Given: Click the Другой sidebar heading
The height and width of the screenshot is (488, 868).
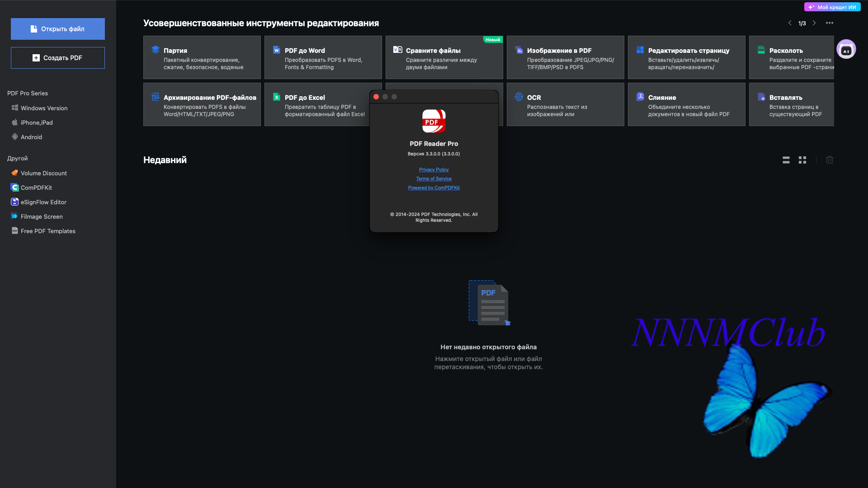Looking at the screenshot, I should [18, 159].
